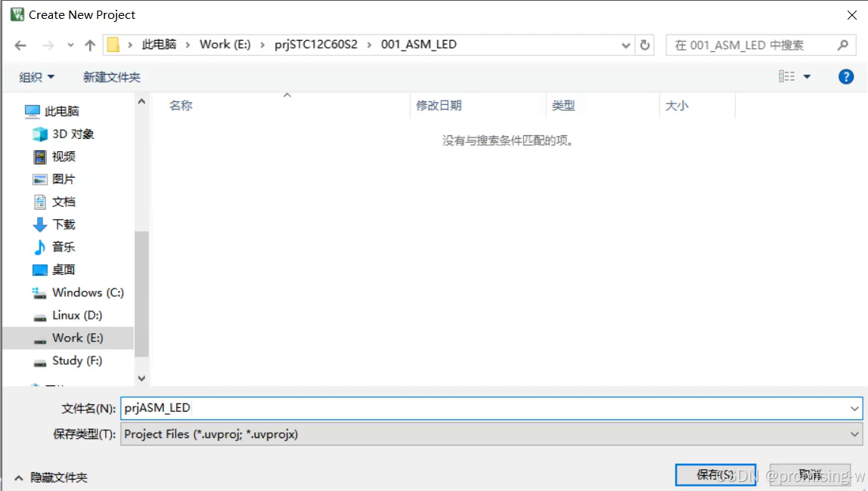Viewport: 868px width, 491px height.
Task: Open 文档 folder in the sidebar
Action: click(x=64, y=202)
